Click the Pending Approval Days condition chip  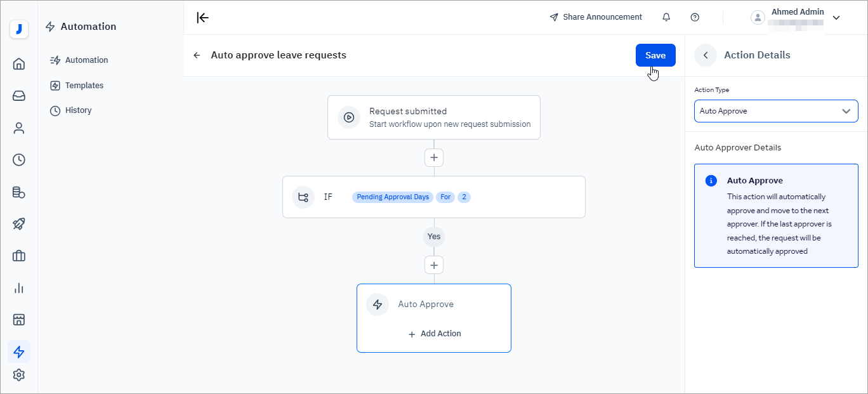392,197
